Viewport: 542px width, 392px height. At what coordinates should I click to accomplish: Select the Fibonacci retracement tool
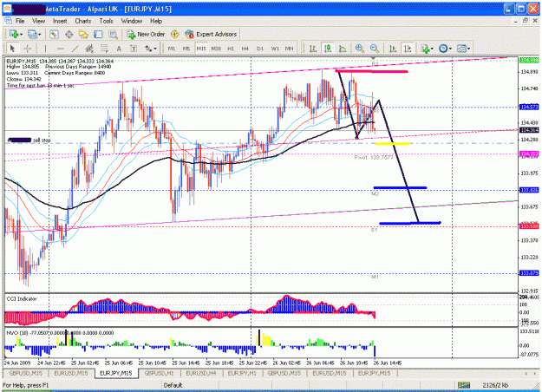(104, 49)
